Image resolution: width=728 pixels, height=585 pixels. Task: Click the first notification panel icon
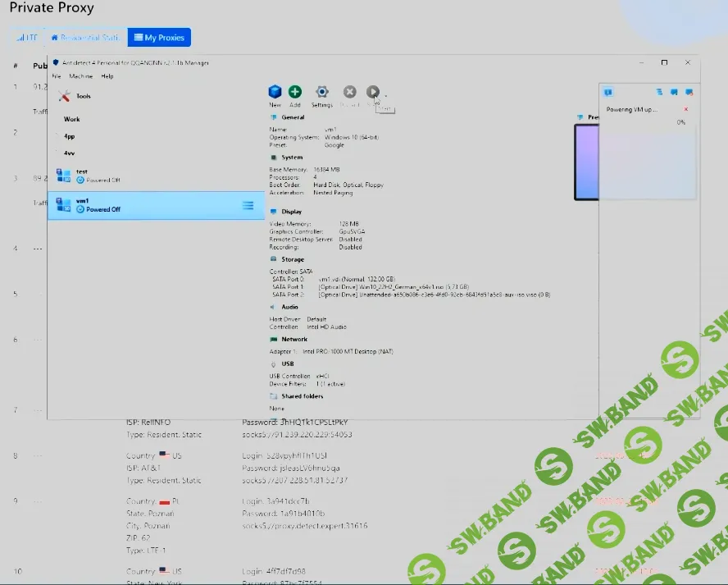[x=608, y=92]
